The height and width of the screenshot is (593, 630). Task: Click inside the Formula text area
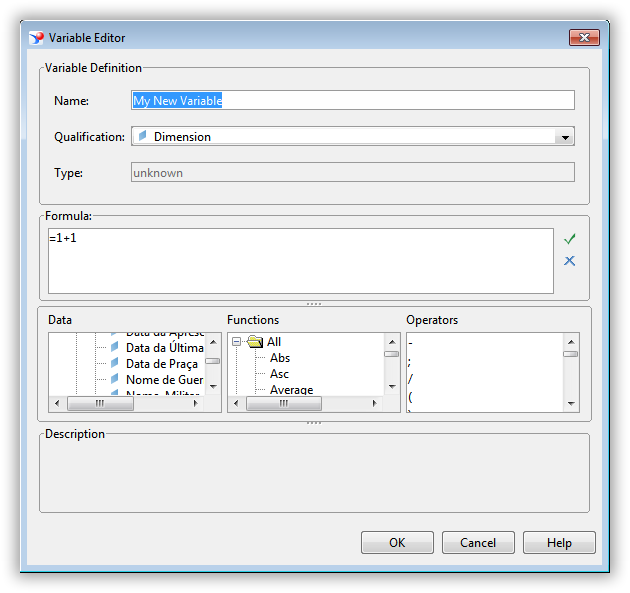(300, 261)
